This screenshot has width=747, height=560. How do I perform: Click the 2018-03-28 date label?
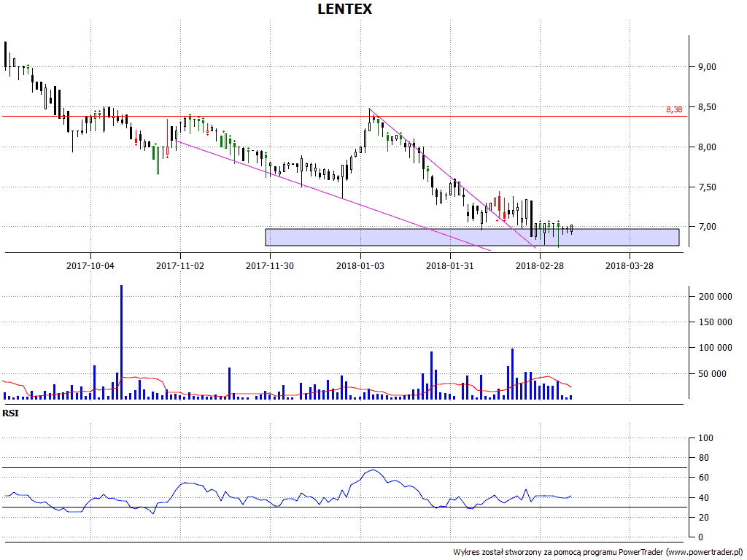pos(630,265)
